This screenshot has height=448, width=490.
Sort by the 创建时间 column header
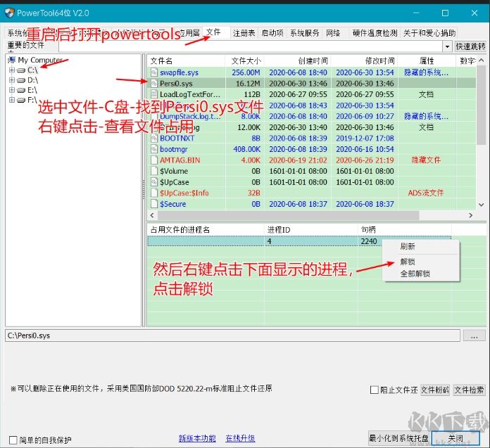click(298, 60)
